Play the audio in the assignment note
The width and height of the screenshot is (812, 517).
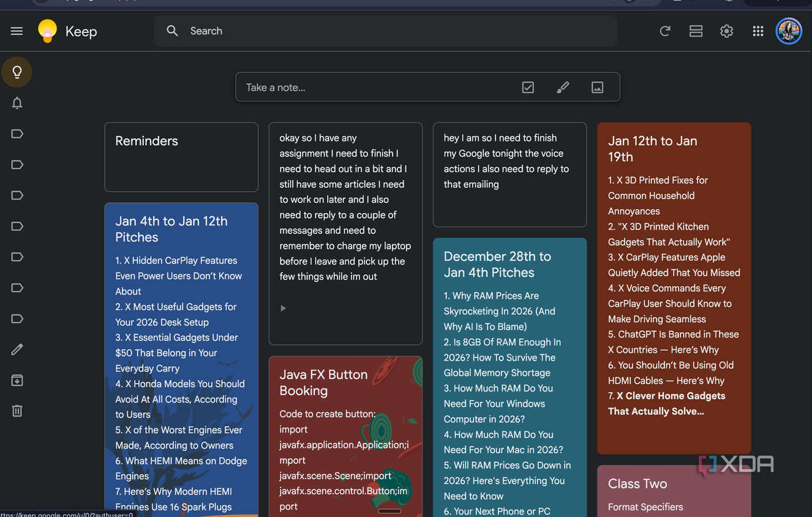pos(283,308)
